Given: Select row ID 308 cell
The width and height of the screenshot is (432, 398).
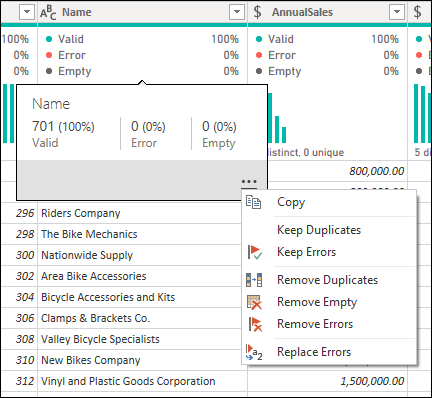Looking at the screenshot, I should click(x=19, y=339).
